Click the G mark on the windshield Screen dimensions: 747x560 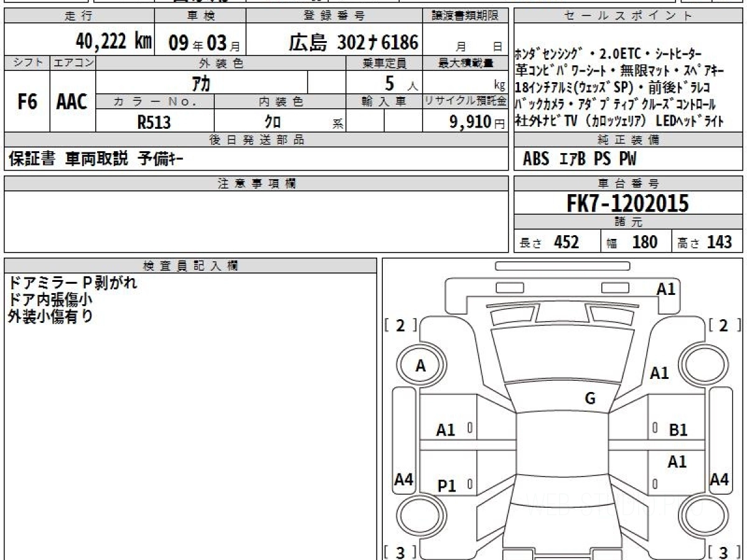click(590, 399)
